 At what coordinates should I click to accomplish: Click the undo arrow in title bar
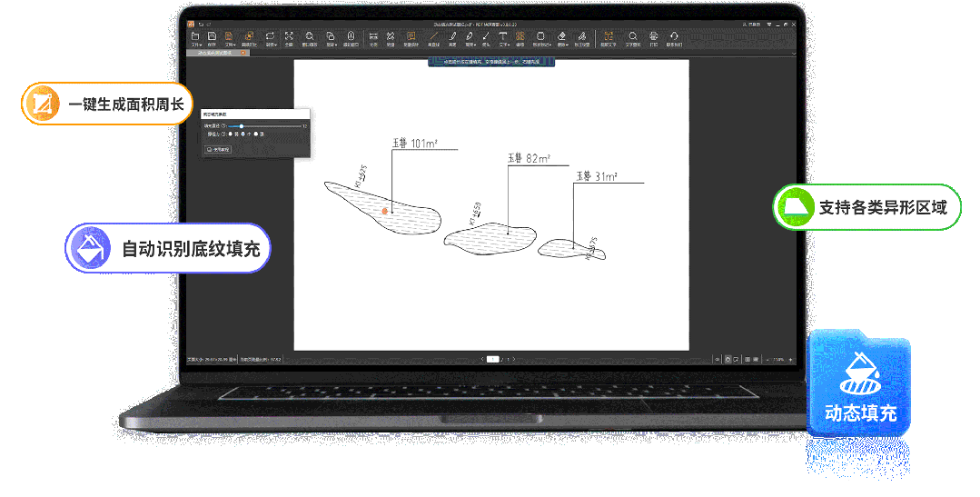pos(200,25)
